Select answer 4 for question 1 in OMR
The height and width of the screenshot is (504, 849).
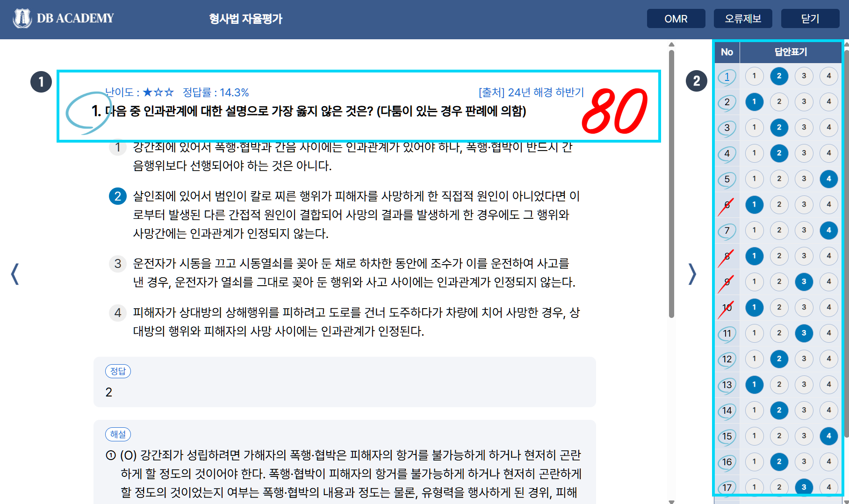click(828, 76)
